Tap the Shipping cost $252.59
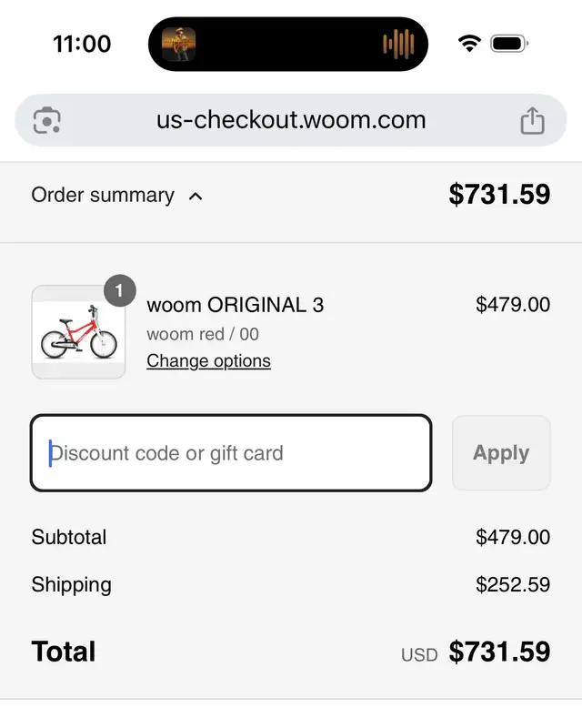Screen dimensions: 582x728 pos(513,584)
